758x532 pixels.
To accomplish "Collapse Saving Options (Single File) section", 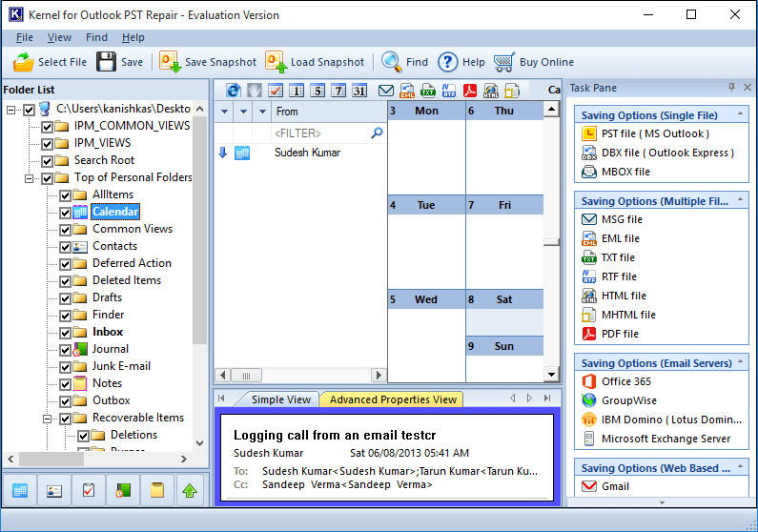I will [740, 114].
